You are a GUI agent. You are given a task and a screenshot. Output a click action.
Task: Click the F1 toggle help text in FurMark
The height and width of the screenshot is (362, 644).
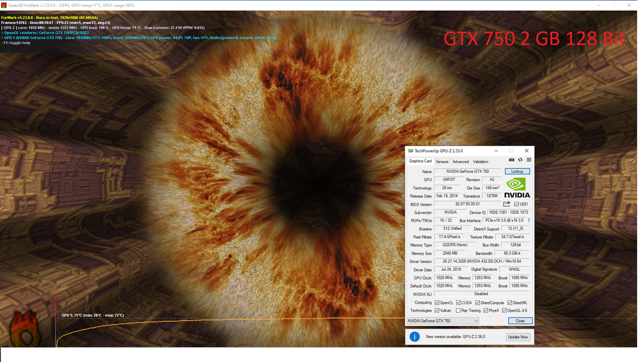coord(16,43)
